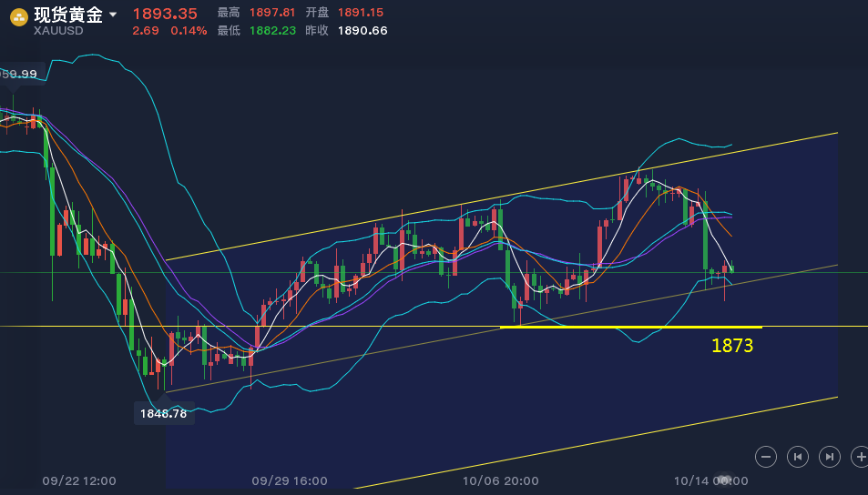Click the 1873 support level label
868x495 pixels.
(x=731, y=346)
